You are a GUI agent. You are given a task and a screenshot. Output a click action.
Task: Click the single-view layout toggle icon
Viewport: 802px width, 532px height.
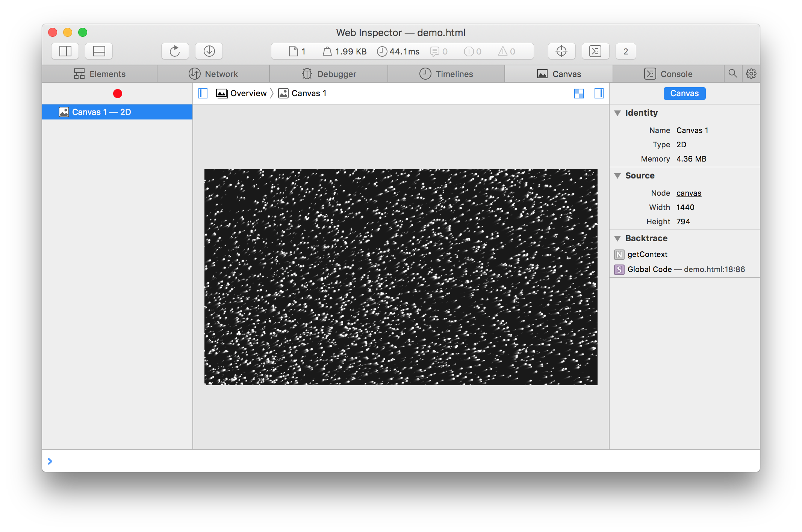[599, 93]
